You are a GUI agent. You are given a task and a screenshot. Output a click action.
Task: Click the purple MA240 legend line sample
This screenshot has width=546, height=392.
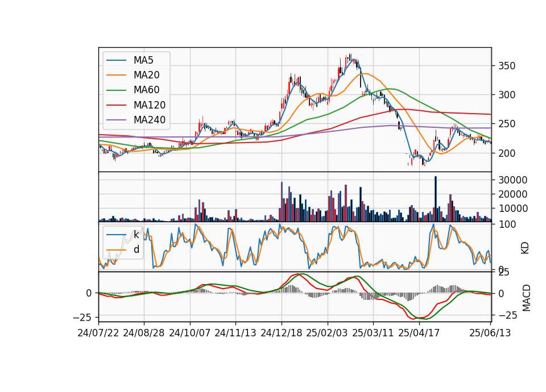coord(116,120)
